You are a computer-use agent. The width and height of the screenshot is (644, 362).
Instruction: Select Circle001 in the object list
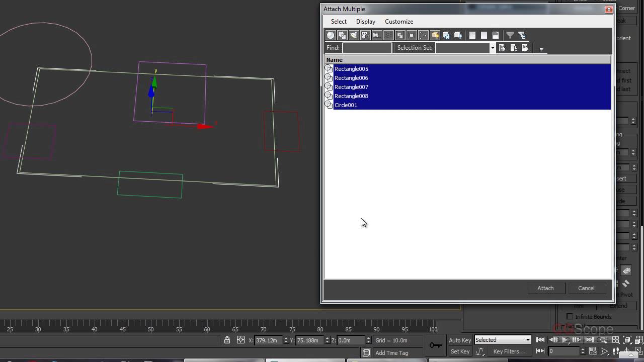(346, 105)
